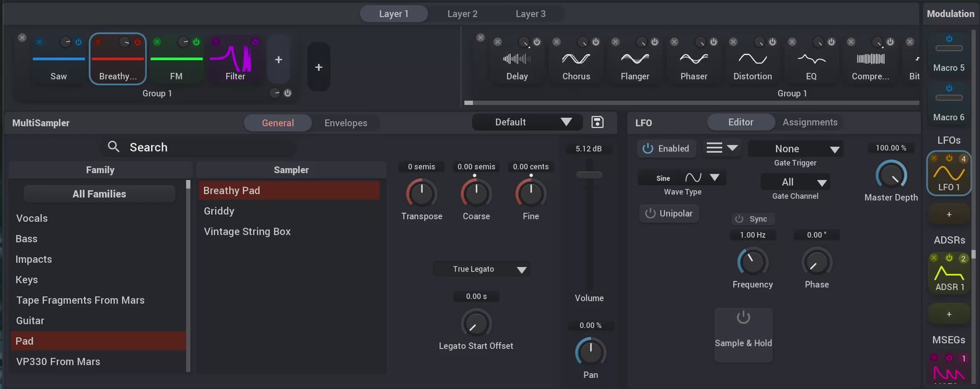
Task: Open the ADSR 1 envelope modulator
Action: point(949,273)
